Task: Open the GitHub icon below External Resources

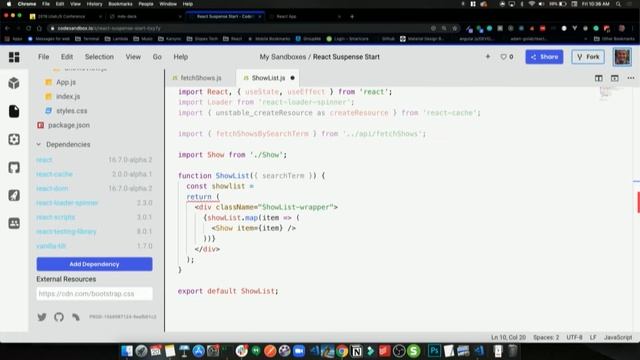Action: click(x=59, y=317)
